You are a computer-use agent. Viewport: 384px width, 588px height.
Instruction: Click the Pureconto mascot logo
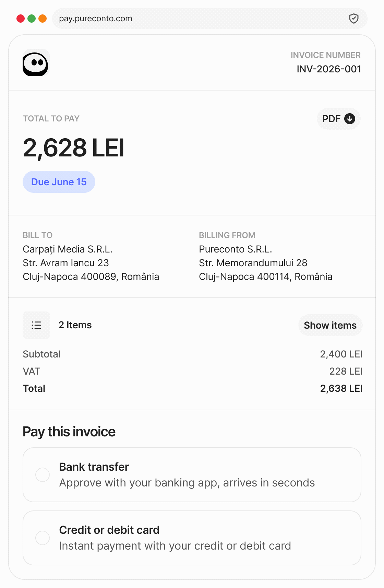coord(36,62)
